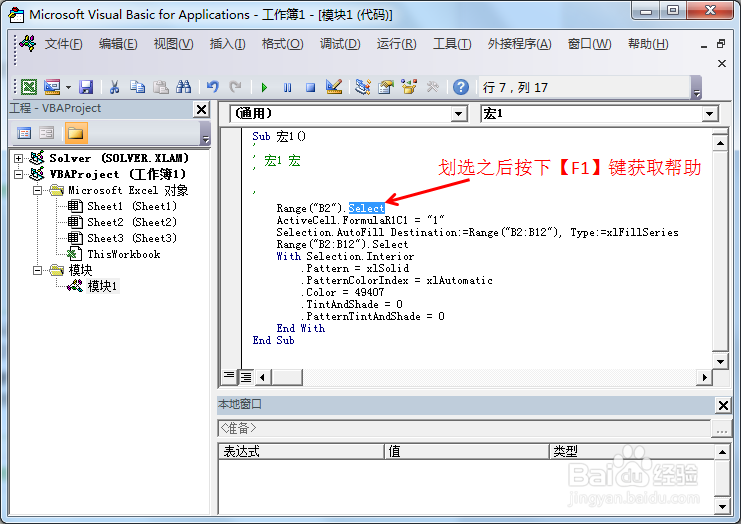
Task: Click the End Sub line
Action: [x=273, y=340]
